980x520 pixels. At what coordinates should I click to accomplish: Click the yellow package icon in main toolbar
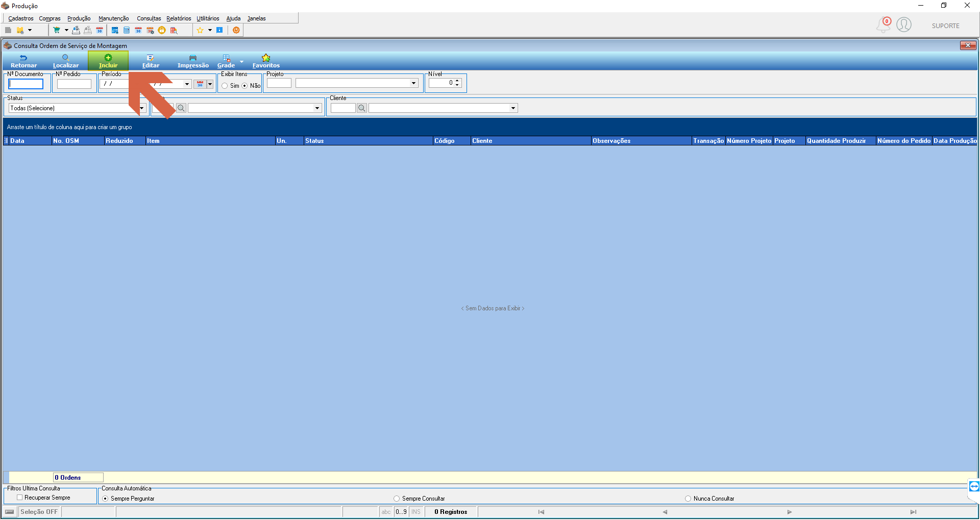[20, 30]
